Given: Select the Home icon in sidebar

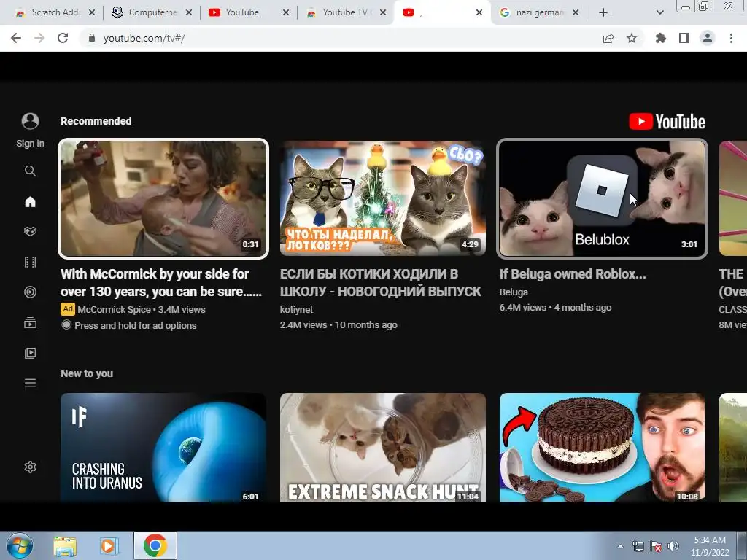Looking at the screenshot, I should [30, 201].
